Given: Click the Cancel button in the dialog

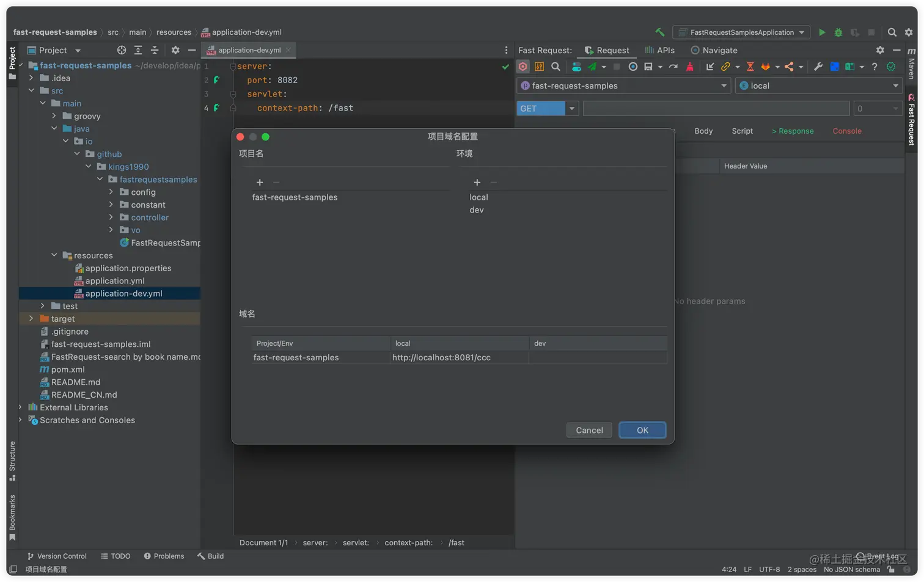Looking at the screenshot, I should pos(589,431).
